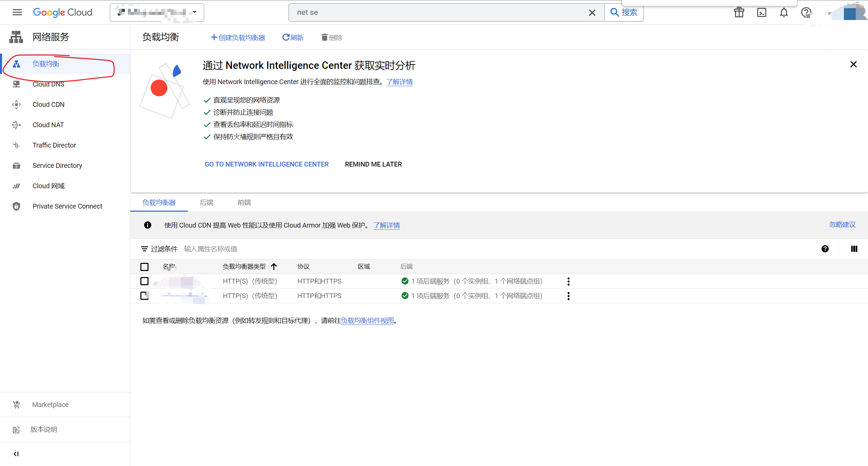Select all load balancers checkbox
This screenshot has height=466, width=868.
tap(144, 267)
